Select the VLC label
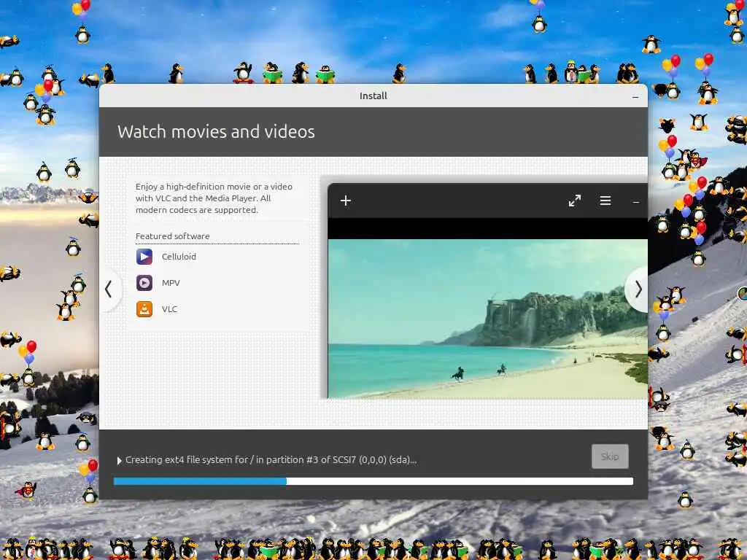The height and width of the screenshot is (560, 747). point(169,309)
